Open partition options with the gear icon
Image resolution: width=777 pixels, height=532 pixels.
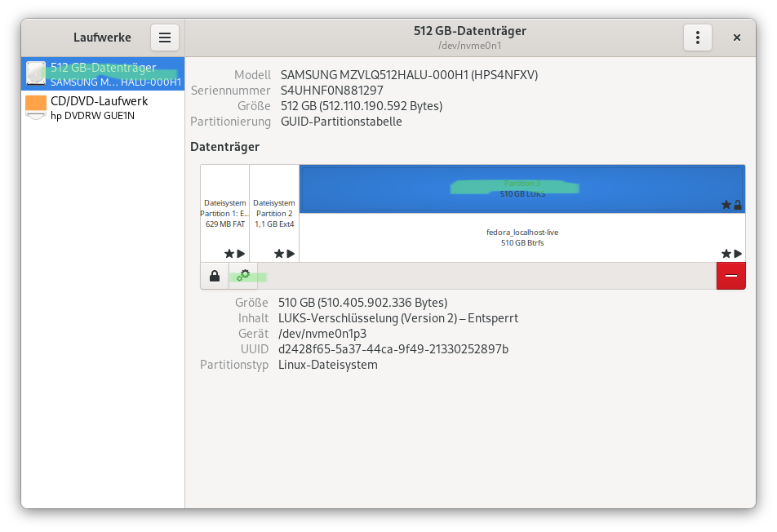[x=243, y=276]
